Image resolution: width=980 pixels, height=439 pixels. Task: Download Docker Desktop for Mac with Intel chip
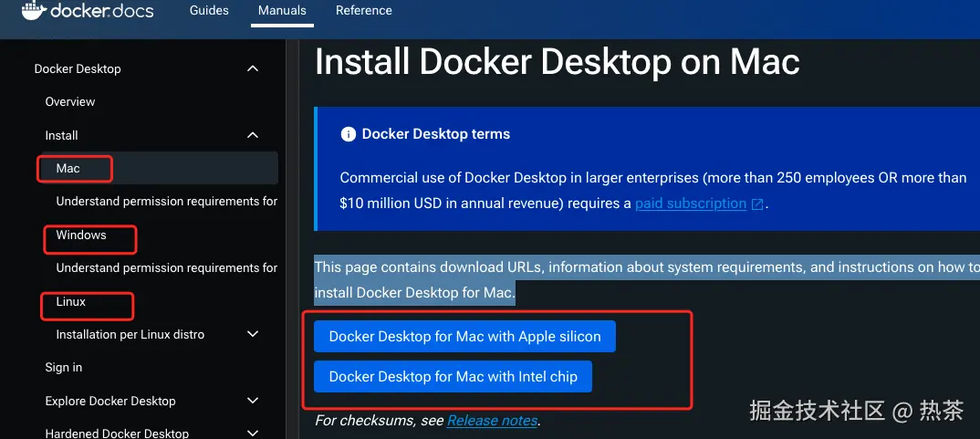(x=453, y=376)
